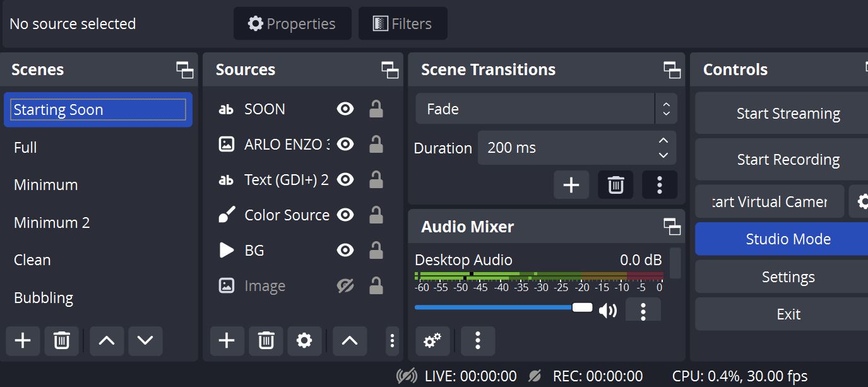Open the Audio Mixer options menu

coord(478,341)
